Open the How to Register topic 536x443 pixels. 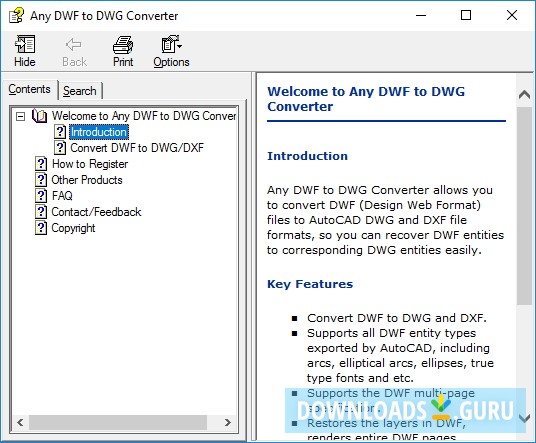click(x=90, y=164)
